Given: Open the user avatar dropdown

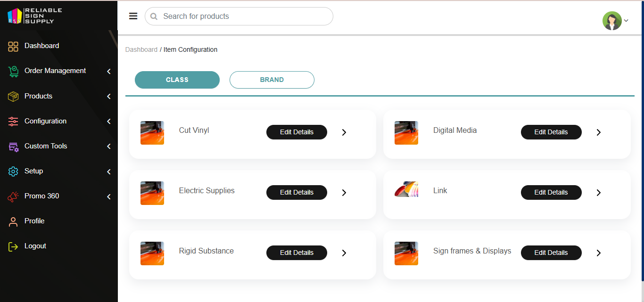Looking at the screenshot, I should pos(615,21).
